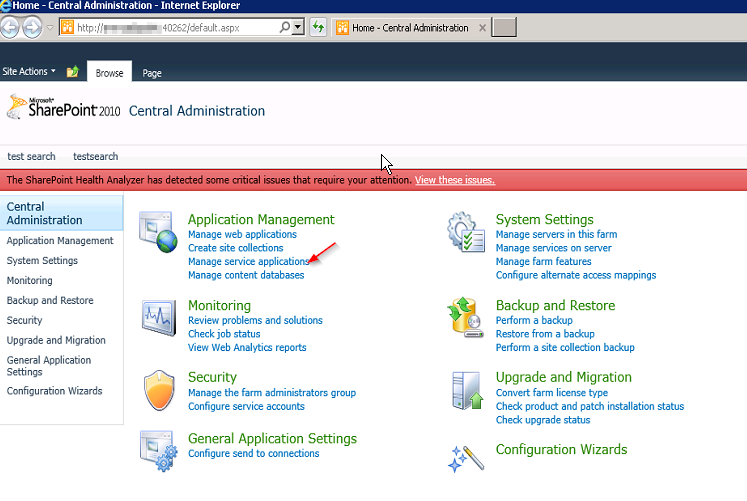Open View Web Analytics reports
This screenshot has height=501, width=747.
247,347
